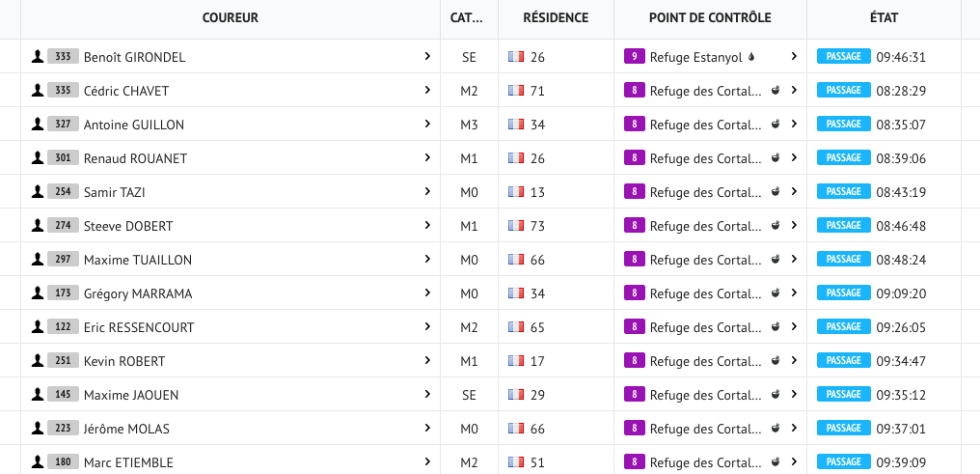This screenshot has width=980, height=474.
Task: Click the purple badge 9 for Refuge Estanyol
Action: click(x=634, y=57)
